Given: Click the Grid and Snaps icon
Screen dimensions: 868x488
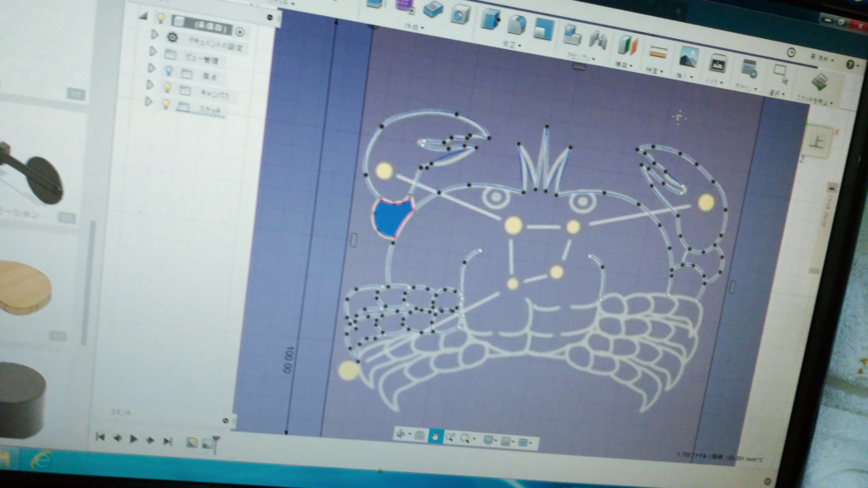Looking at the screenshot, I should pyautogui.click(x=505, y=441).
